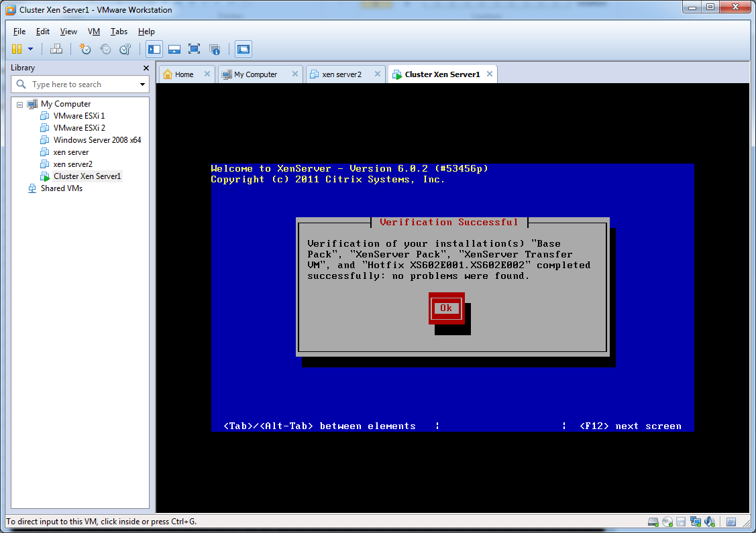Open the VM menu
Image resolution: width=756 pixels, height=533 pixels.
[94, 32]
